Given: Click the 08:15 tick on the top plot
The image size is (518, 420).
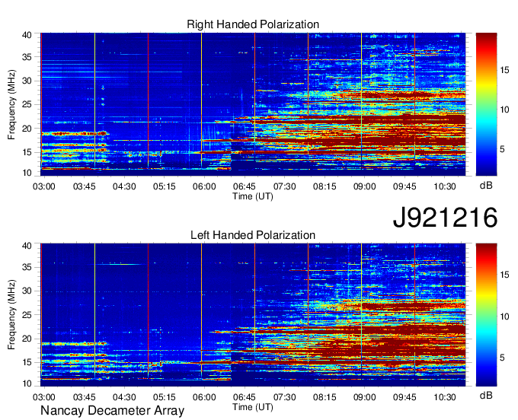Looking at the screenshot, I should click(x=325, y=186).
